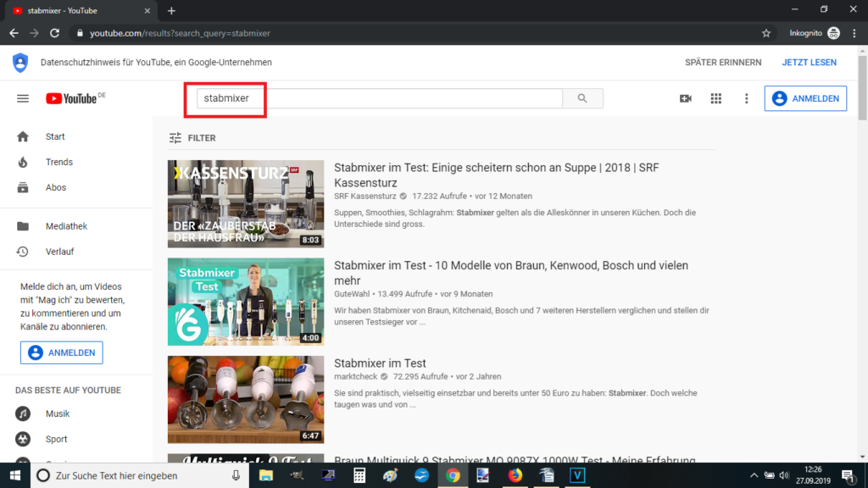Reload the page in Chrome

(54, 33)
